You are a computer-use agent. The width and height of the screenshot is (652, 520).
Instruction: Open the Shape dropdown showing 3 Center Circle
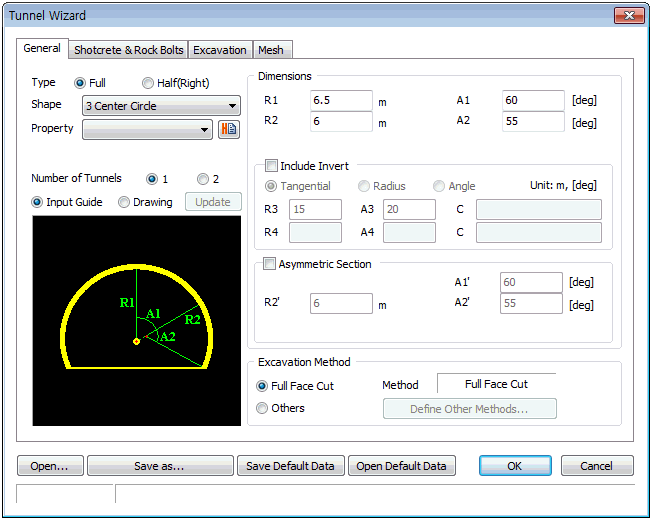(161, 106)
